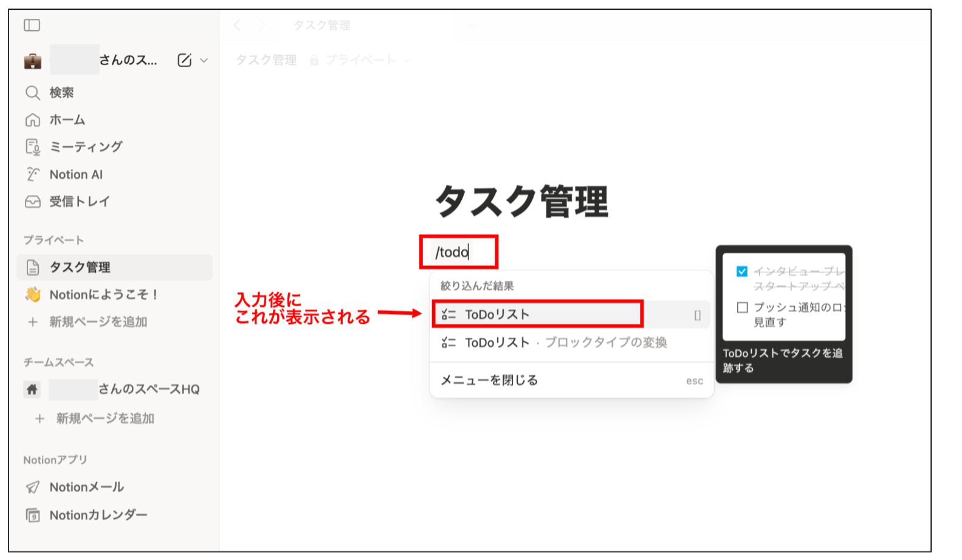The height and width of the screenshot is (560, 962).
Task: Click the Notionカレンダー calendar icon
Action: point(33,515)
